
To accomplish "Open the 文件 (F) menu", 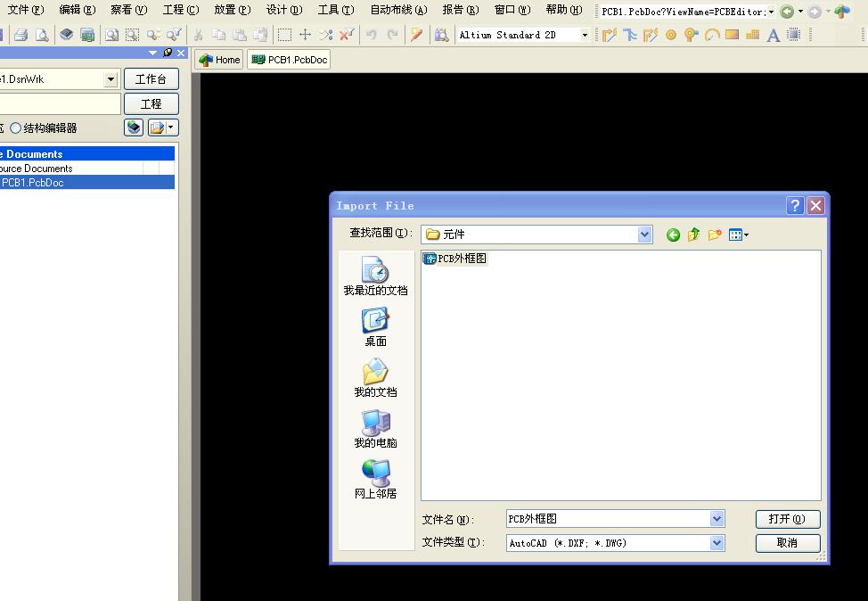I will [x=26, y=10].
